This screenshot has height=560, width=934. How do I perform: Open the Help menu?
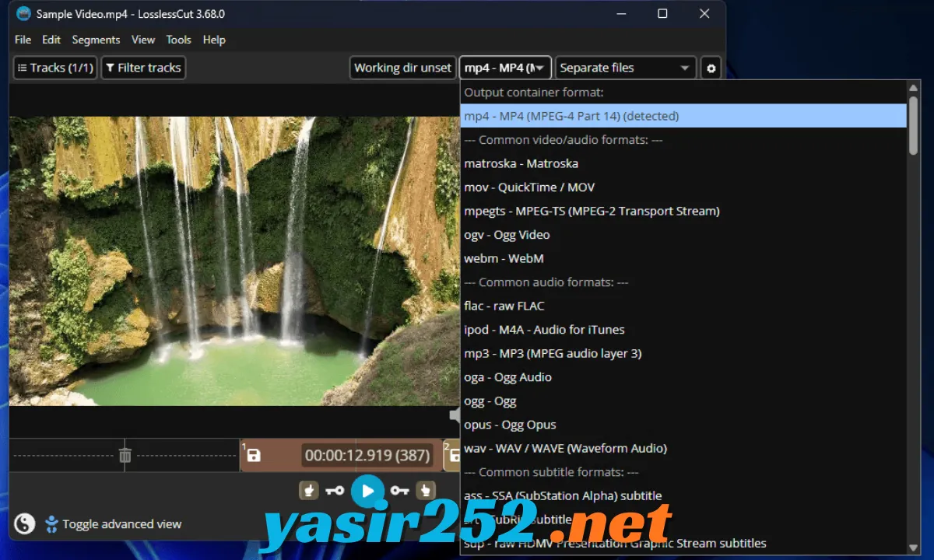214,40
